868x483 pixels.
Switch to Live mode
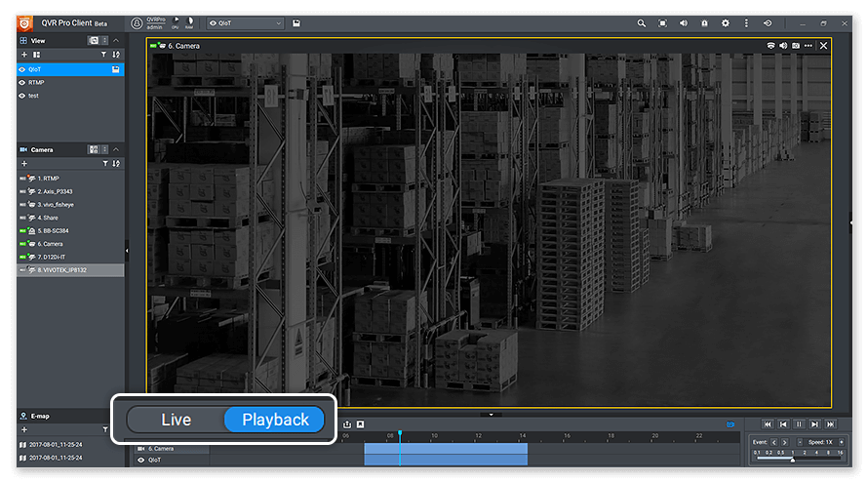pyautogui.click(x=177, y=420)
